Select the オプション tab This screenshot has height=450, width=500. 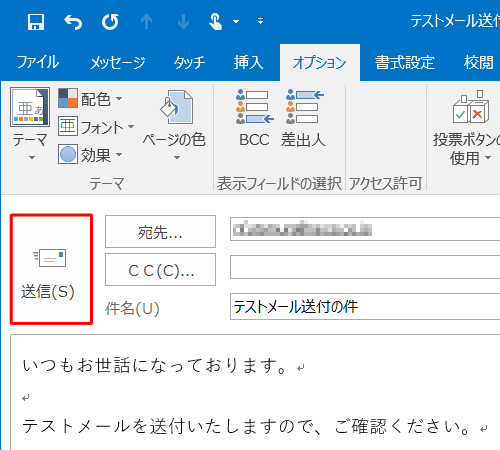(320, 62)
